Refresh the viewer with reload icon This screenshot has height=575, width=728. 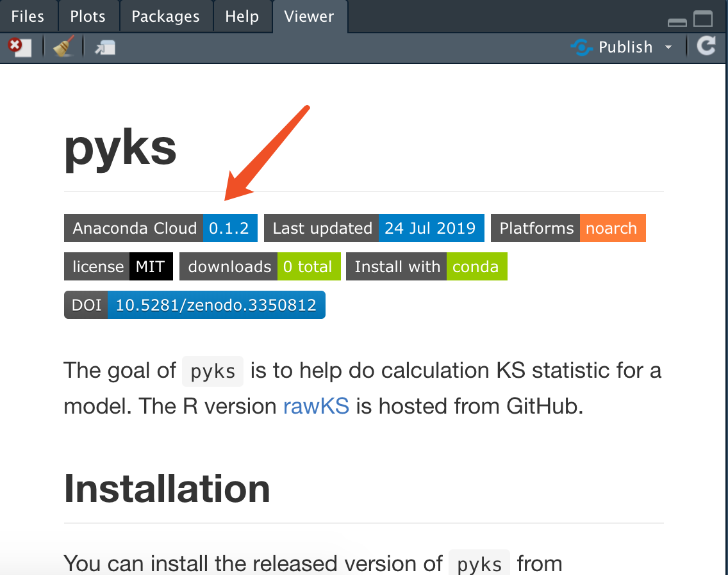click(x=706, y=46)
